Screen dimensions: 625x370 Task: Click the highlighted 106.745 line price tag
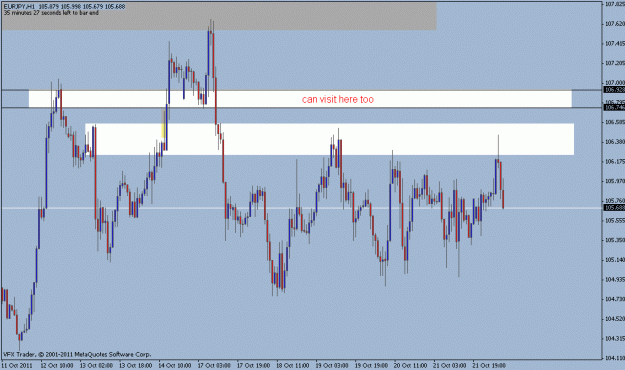point(614,107)
